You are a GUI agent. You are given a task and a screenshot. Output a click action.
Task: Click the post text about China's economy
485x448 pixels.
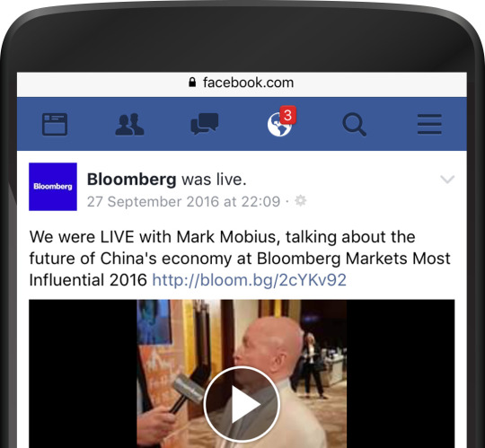coord(240,259)
